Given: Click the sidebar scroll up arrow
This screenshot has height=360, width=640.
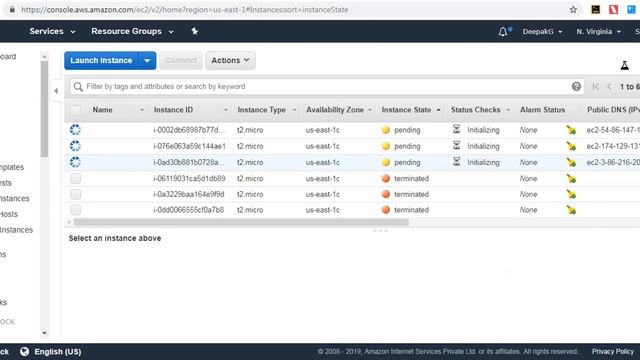Looking at the screenshot, I should [x=44, y=56].
